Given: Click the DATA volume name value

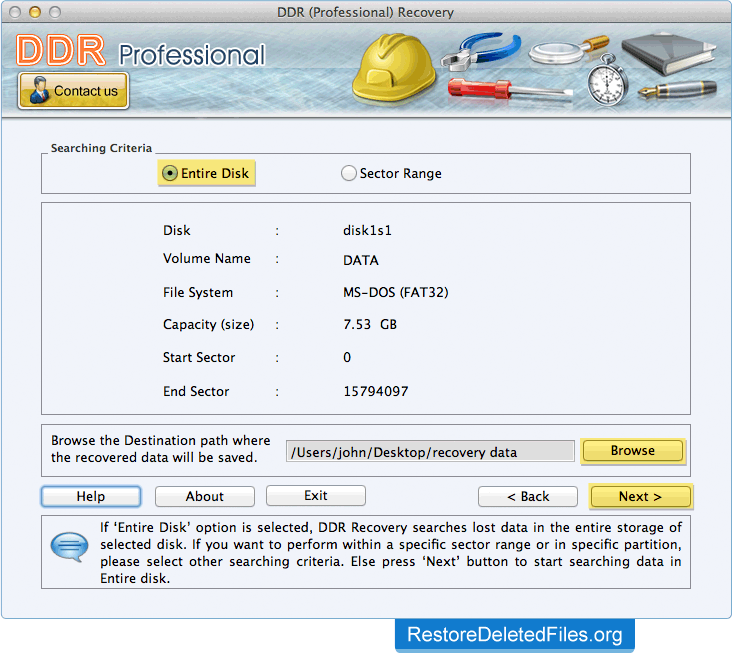Looking at the screenshot, I should tap(360, 260).
